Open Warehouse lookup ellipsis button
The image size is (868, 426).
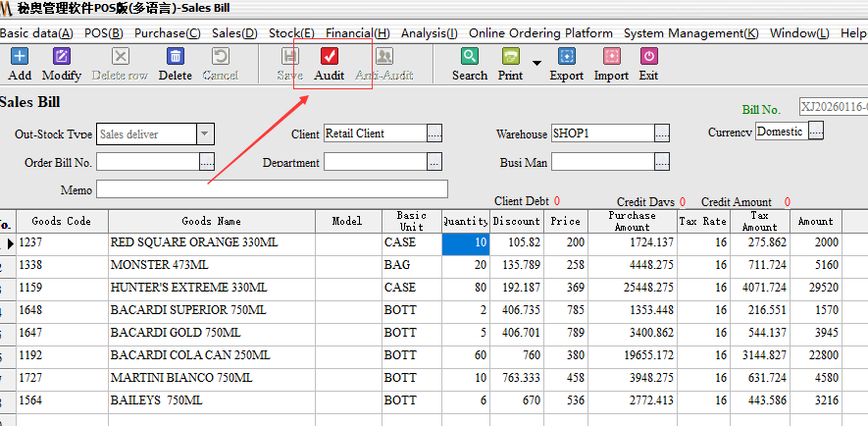tap(662, 133)
